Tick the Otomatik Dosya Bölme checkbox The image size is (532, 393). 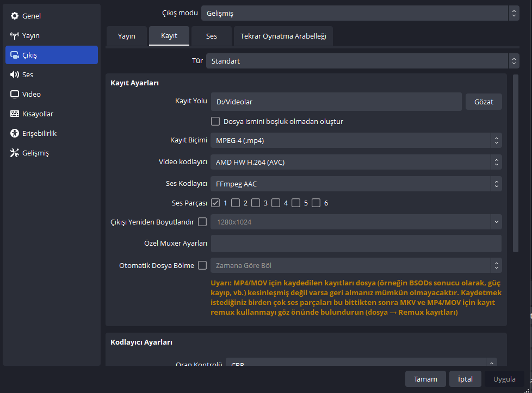[x=202, y=265]
